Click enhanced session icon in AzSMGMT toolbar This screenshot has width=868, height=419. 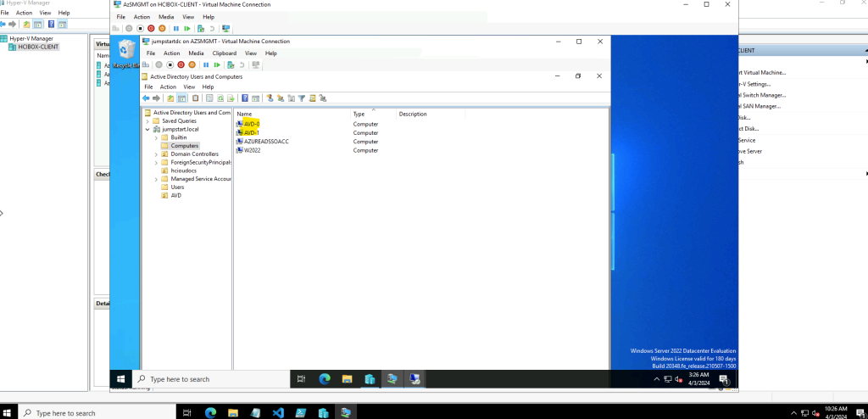coord(225,28)
